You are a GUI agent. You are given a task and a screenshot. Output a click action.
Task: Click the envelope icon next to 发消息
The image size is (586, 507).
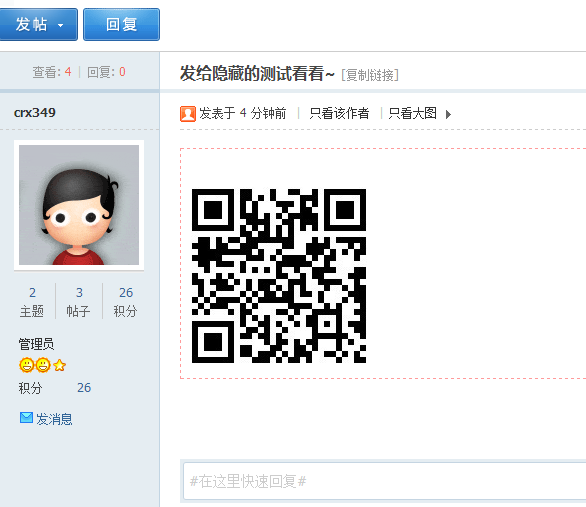[26, 418]
